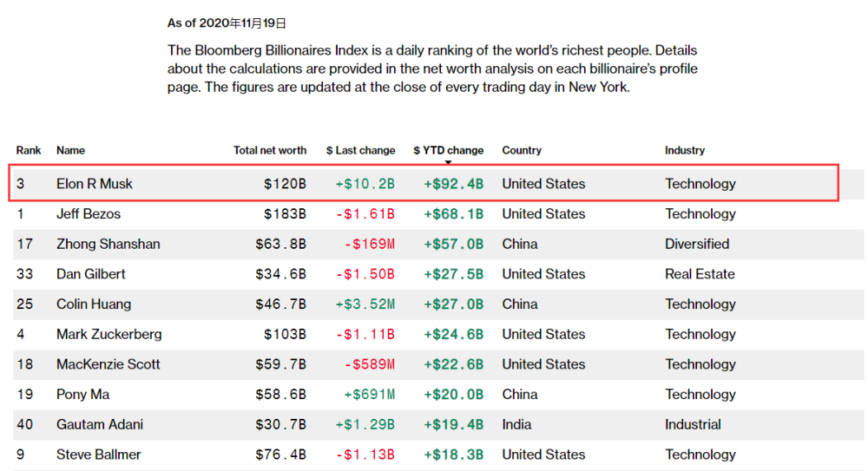Click the sort arrow under YTD change
This screenshot has height=471, width=868.
pyautogui.click(x=449, y=162)
